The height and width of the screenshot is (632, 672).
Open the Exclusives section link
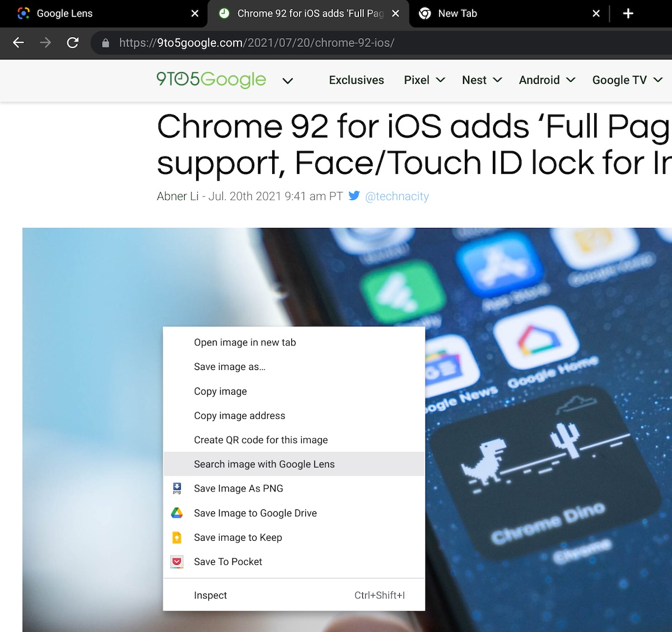[x=357, y=80]
